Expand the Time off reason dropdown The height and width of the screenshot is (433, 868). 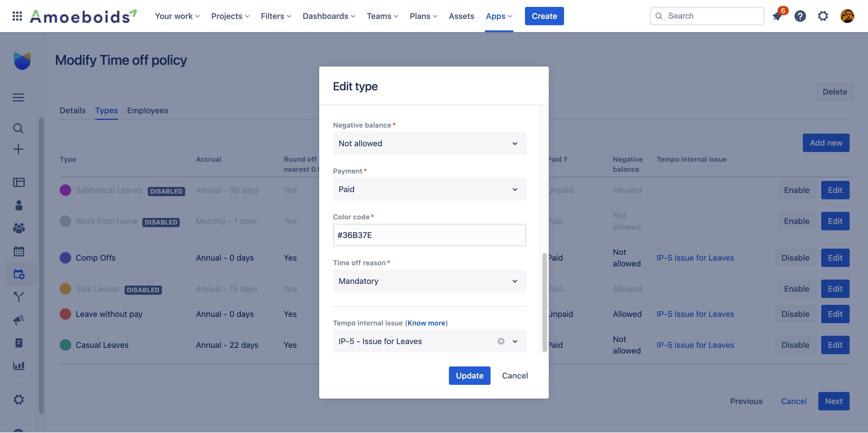tap(429, 281)
